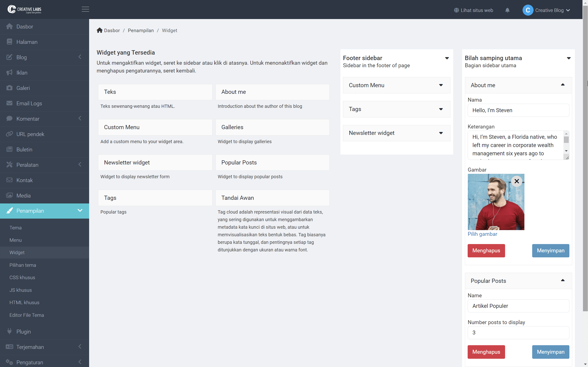
Task: Open Komentar via the chat bubble icon
Action: tap(9, 119)
